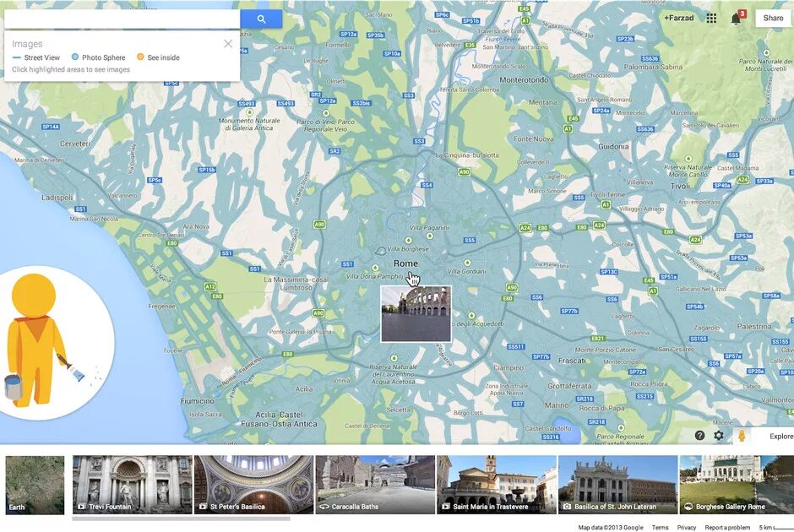Click the Riserva Naturale del Laurentino marker

394,358
